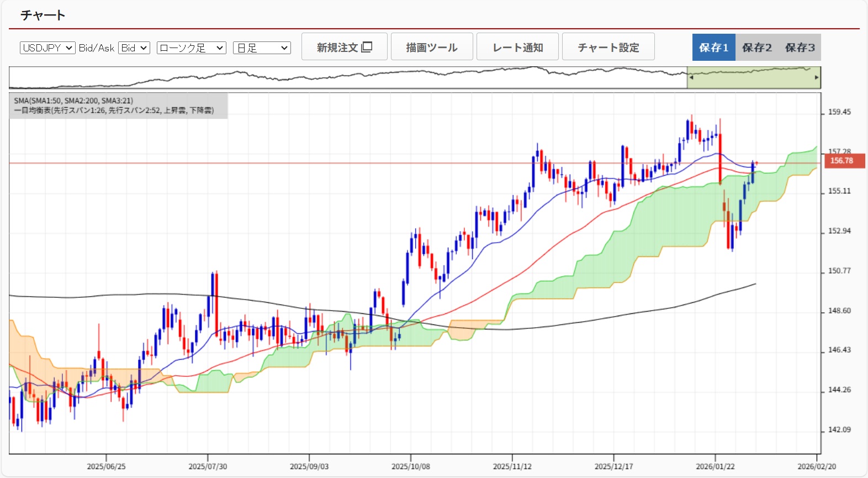This screenshot has height=478, width=868.
Task: Click the left arrow handle of range navigator
Action: [x=691, y=77]
